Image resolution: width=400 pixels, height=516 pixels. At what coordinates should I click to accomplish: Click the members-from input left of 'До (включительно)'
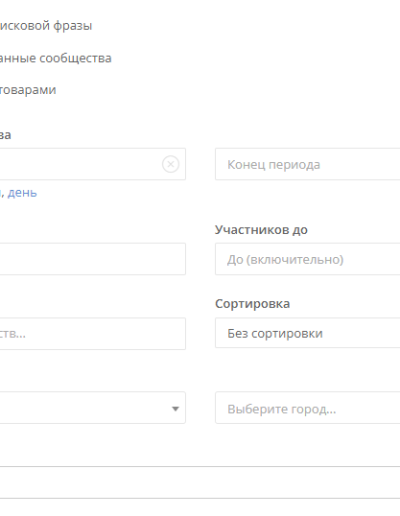pyautogui.click(x=93, y=259)
